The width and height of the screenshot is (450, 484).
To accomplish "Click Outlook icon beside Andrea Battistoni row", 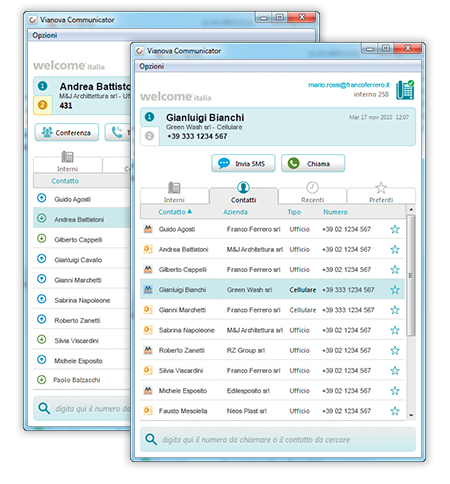I will coord(148,249).
